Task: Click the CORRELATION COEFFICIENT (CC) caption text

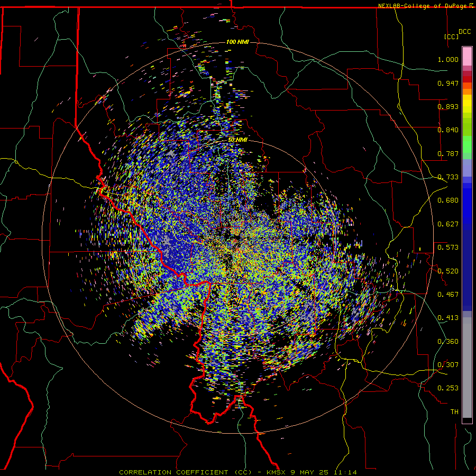Action: click(x=185, y=472)
